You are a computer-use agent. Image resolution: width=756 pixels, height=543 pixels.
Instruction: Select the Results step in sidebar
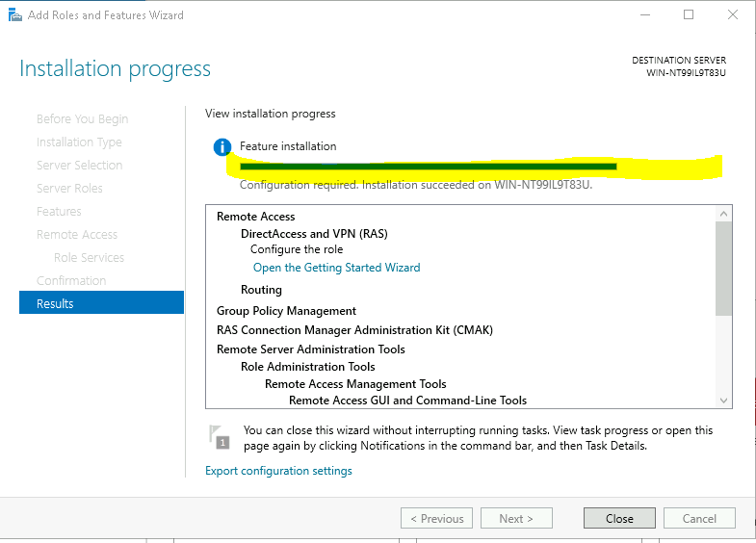pyautogui.click(x=102, y=303)
